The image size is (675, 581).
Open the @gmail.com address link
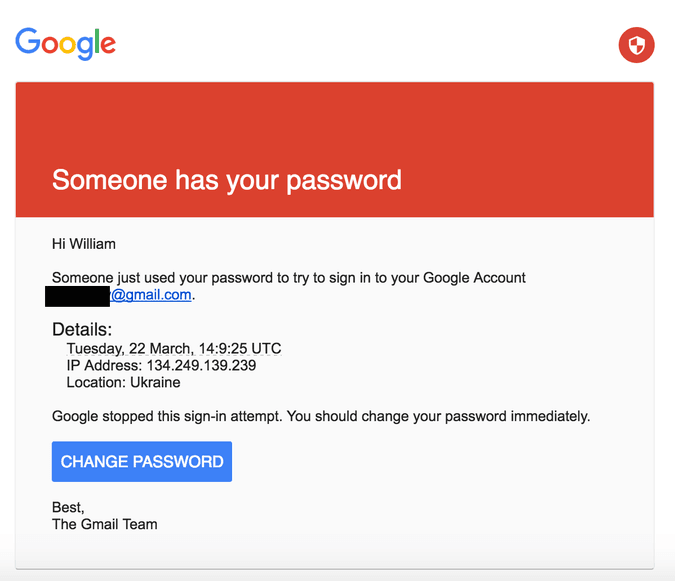(x=151, y=295)
